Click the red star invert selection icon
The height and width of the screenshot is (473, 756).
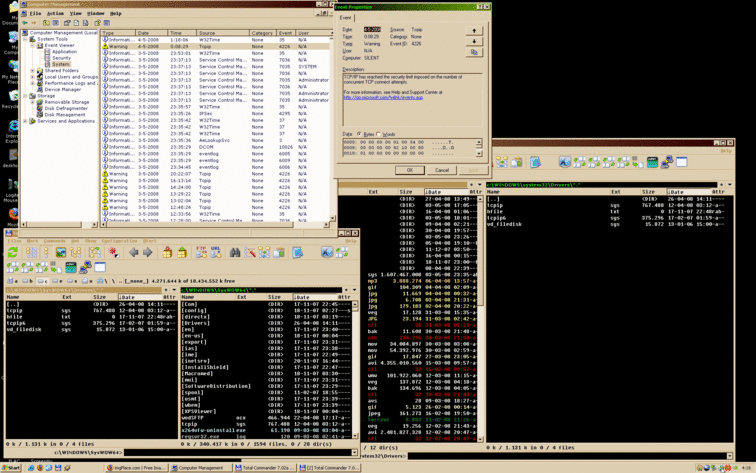[114, 252]
